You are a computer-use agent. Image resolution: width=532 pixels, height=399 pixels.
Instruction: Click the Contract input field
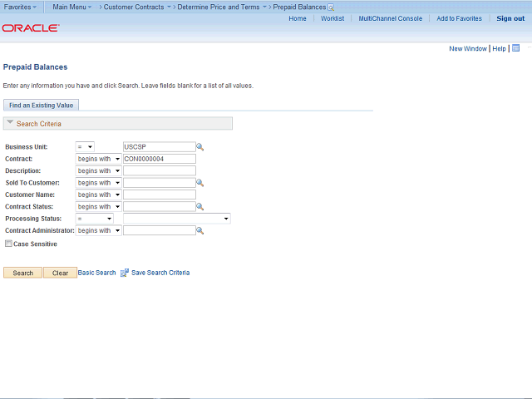(160, 159)
